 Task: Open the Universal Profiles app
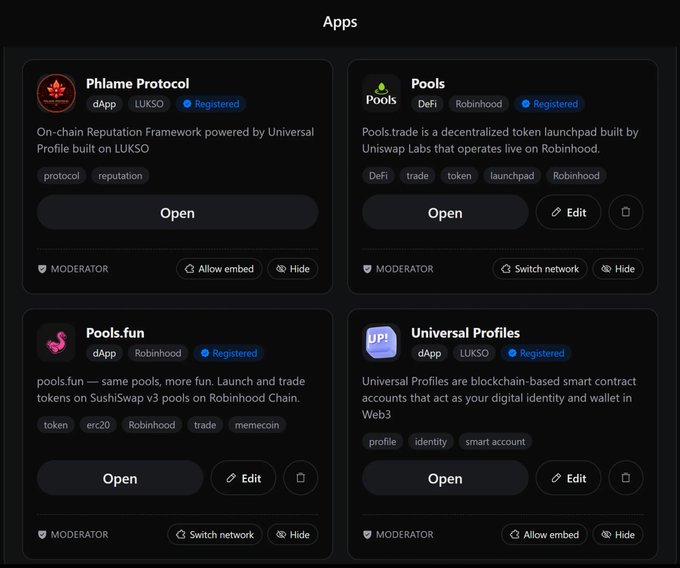(445, 478)
